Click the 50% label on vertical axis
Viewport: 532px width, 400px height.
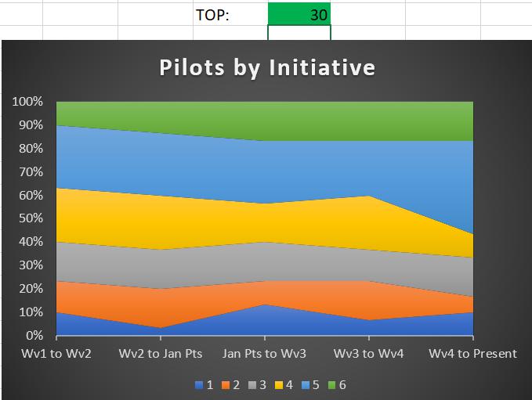tap(30, 218)
